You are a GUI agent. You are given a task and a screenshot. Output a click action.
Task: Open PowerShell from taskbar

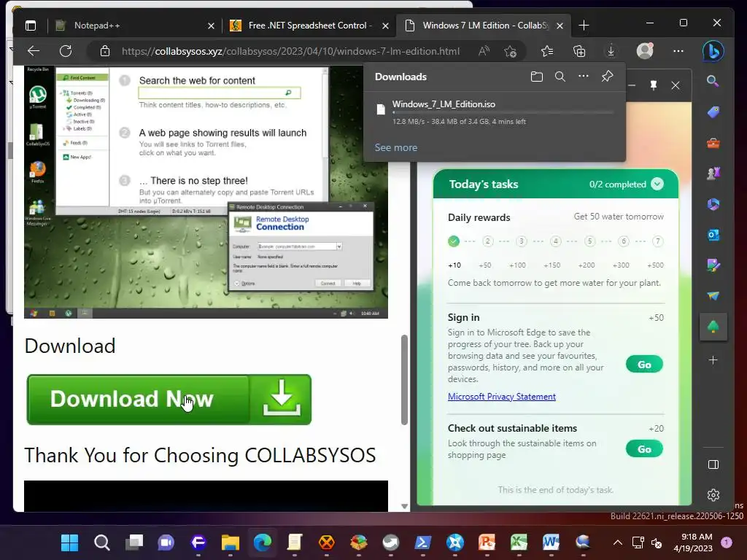coord(423,542)
